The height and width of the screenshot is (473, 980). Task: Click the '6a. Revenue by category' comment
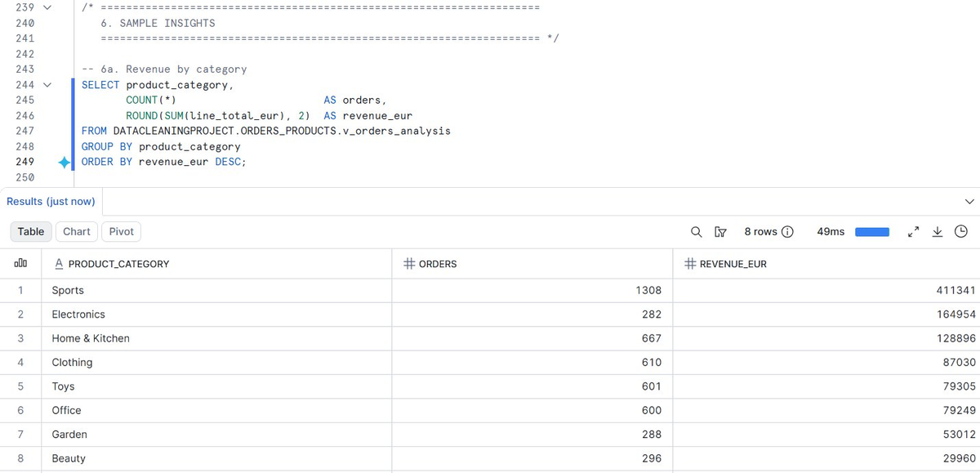pos(164,69)
